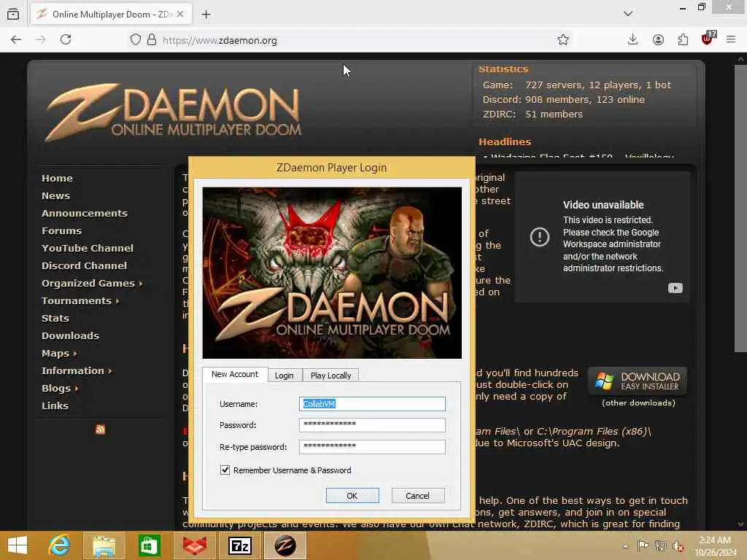Click OK in the Player Login dialog
Image resolution: width=747 pixels, height=560 pixels.
point(352,496)
